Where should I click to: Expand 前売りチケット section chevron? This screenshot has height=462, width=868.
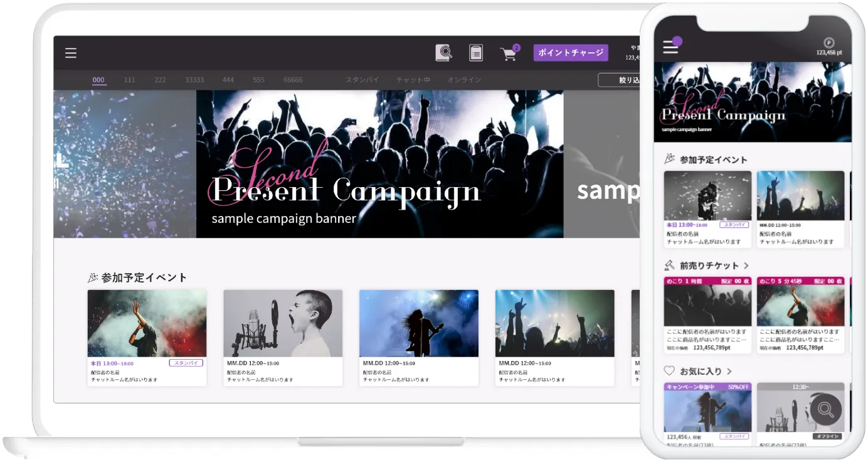[x=746, y=266]
